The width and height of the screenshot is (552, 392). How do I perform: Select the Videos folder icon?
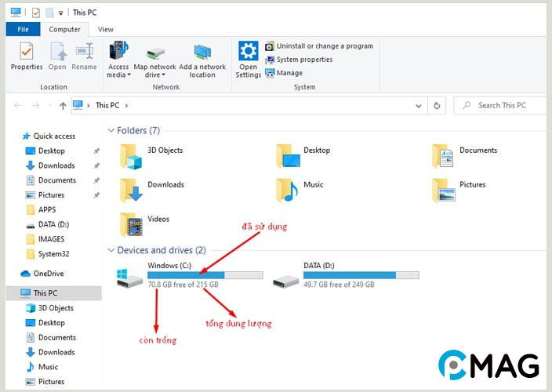tap(131, 224)
